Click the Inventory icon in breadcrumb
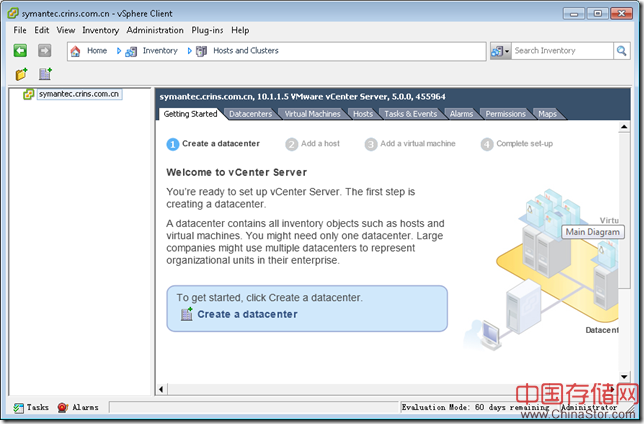This screenshot has height=424, width=644. [131, 51]
